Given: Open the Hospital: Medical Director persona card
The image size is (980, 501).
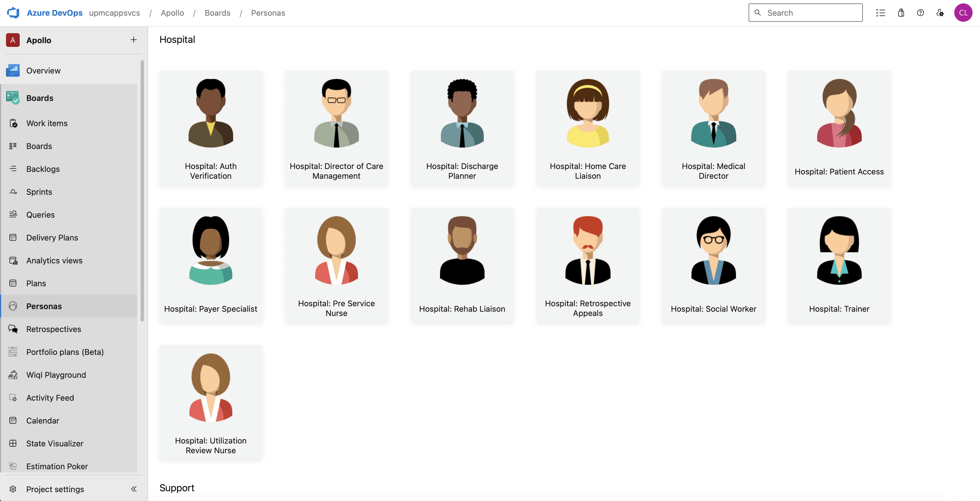Looking at the screenshot, I should coord(713,128).
